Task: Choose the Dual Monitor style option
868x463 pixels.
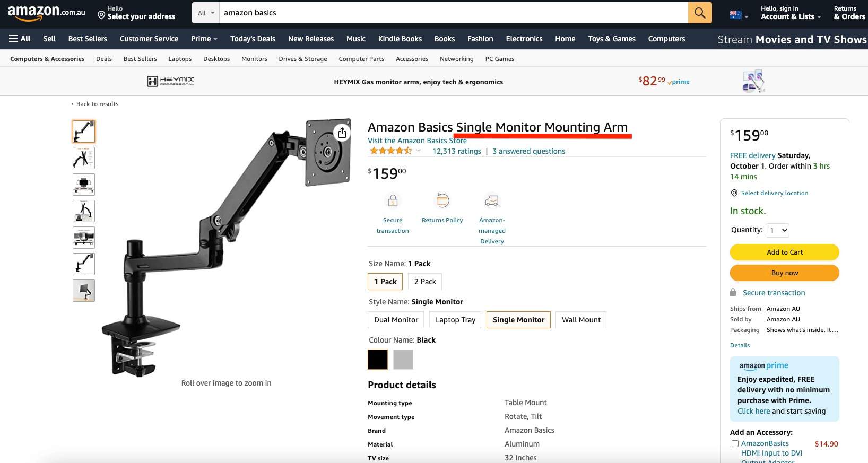Action: (x=396, y=320)
